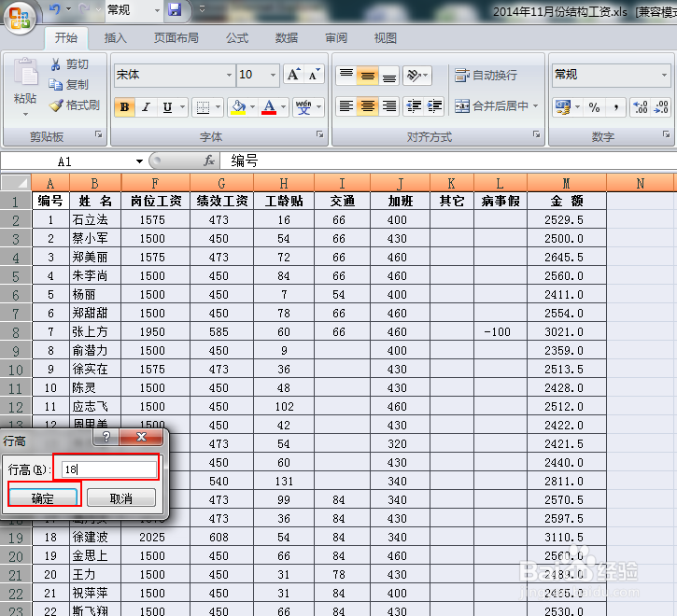This screenshot has height=616, width=677.
Task: Close the 行高 dialog
Action: click(141, 437)
